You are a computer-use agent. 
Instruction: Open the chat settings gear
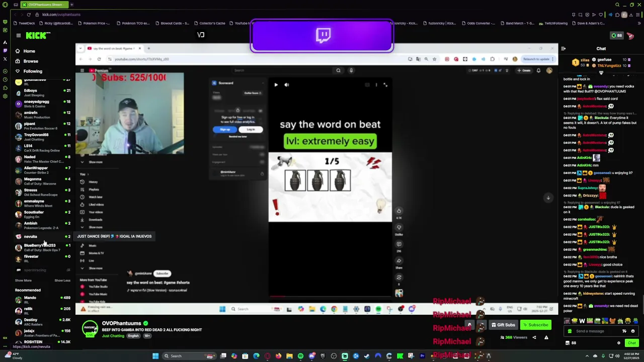(x=619, y=343)
